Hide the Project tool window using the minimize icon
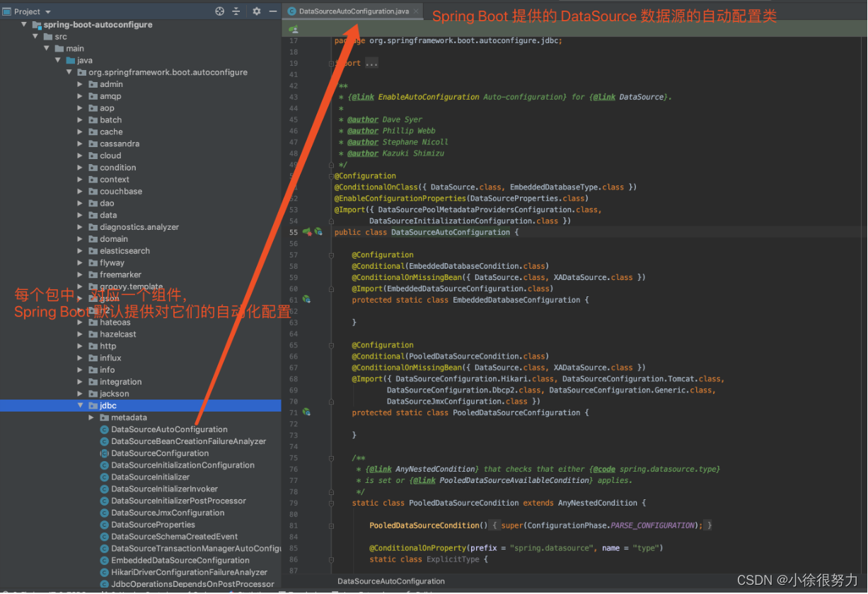 pos(274,11)
